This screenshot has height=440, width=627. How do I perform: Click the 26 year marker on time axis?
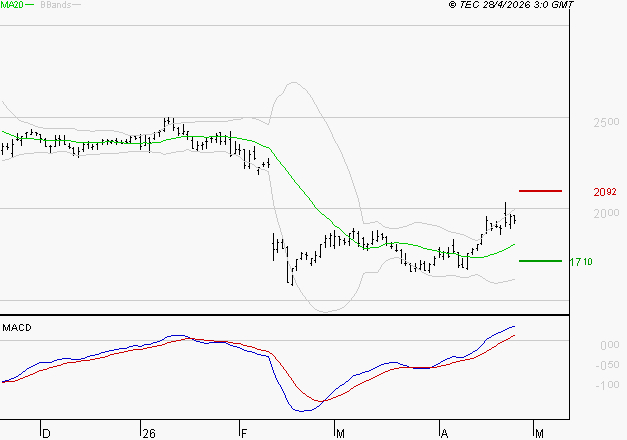(x=149, y=434)
